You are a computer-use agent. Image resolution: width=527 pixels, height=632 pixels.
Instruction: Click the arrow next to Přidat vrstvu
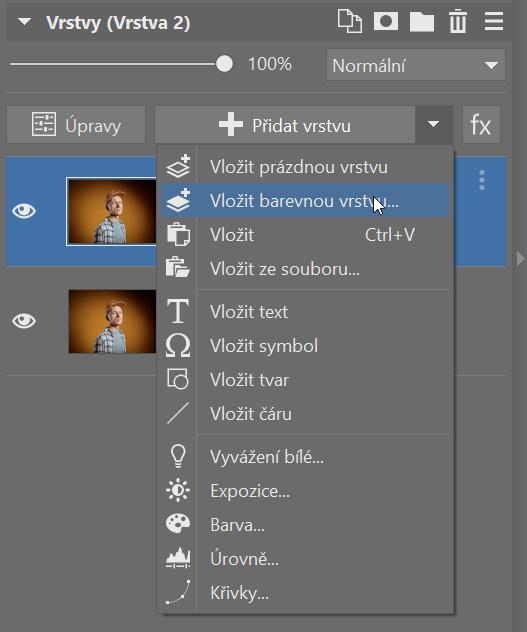point(433,125)
